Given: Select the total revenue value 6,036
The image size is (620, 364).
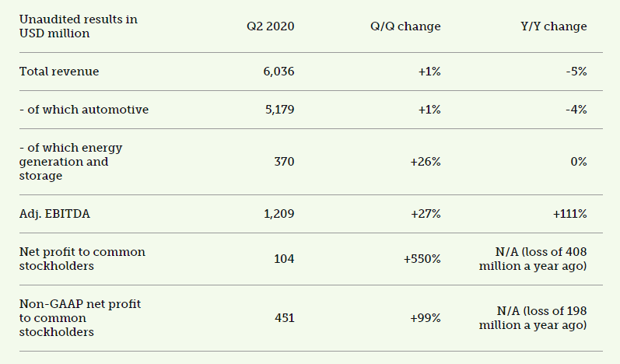Looking at the screenshot, I should click(278, 72).
